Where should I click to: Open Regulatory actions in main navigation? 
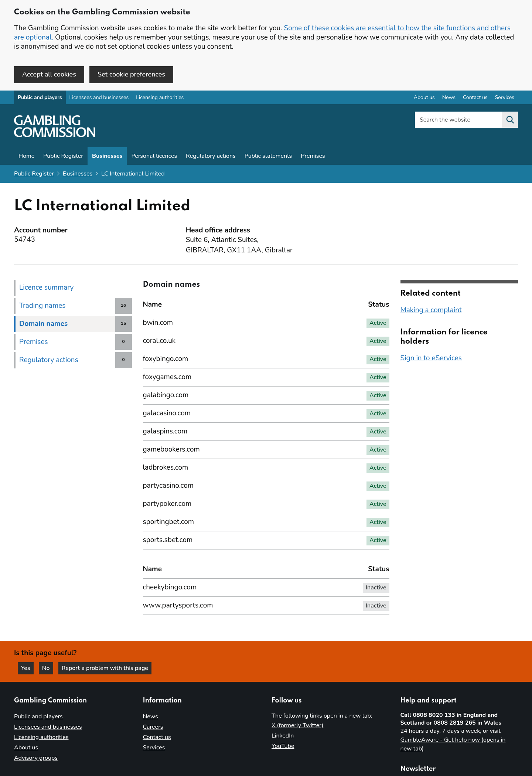pos(211,156)
